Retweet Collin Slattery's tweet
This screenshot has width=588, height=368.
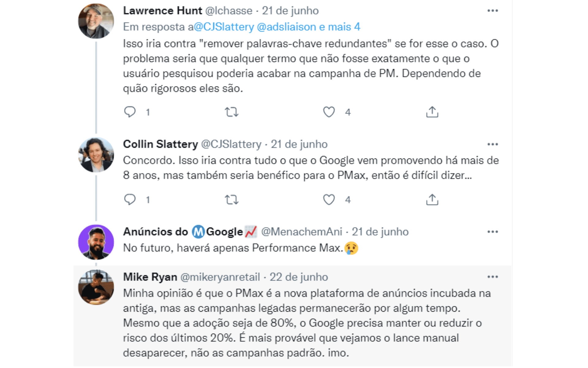(232, 200)
